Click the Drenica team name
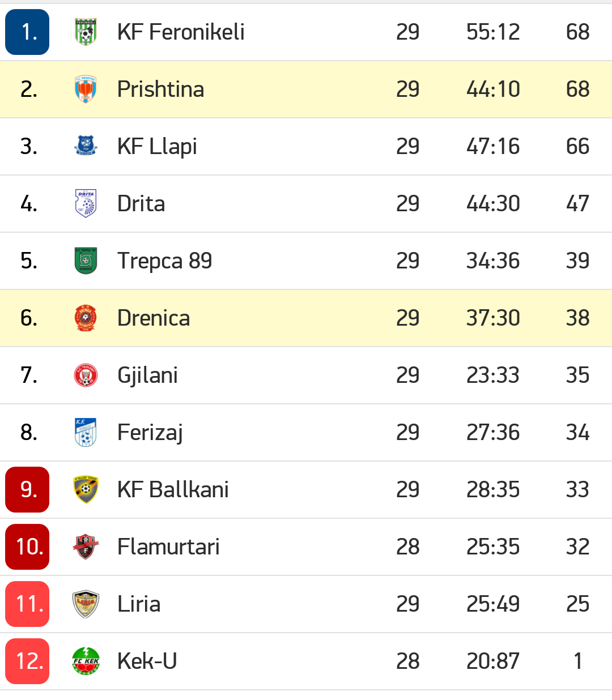 click(x=154, y=318)
